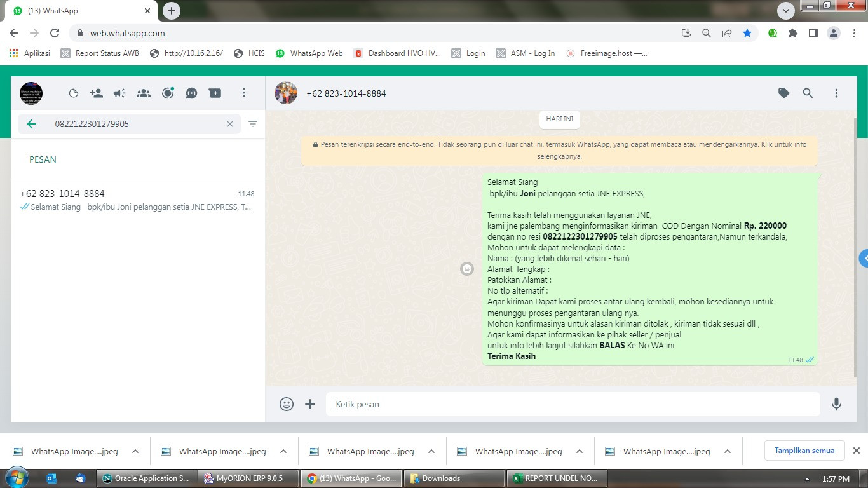Screen dimensions: 868x488
Task: Open the Report Status AWB bookmark
Action: click(x=100, y=53)
